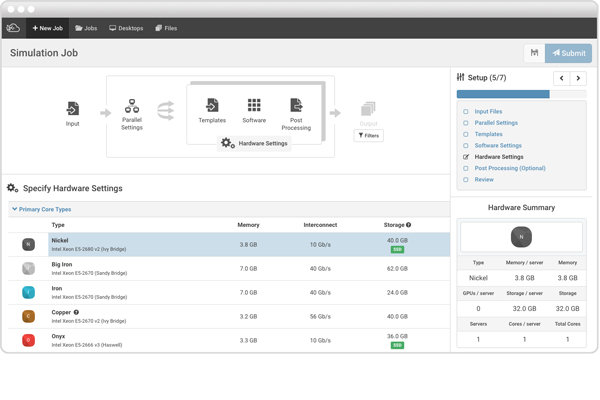Screen dimensions: 600x400
Task: Click edit icon beside Hardware Settings step
Action: [466, 157]
